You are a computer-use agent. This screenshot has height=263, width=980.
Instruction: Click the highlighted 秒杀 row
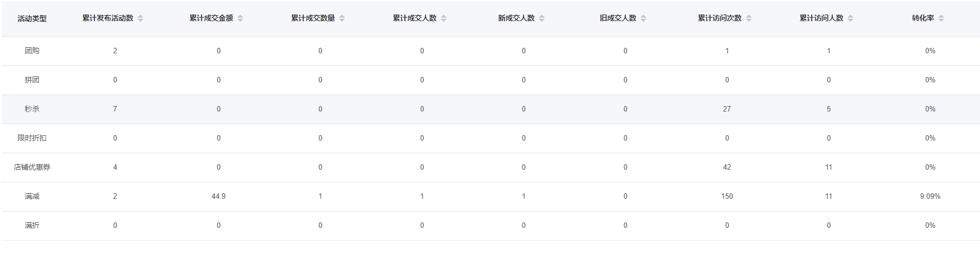point(32,109)
